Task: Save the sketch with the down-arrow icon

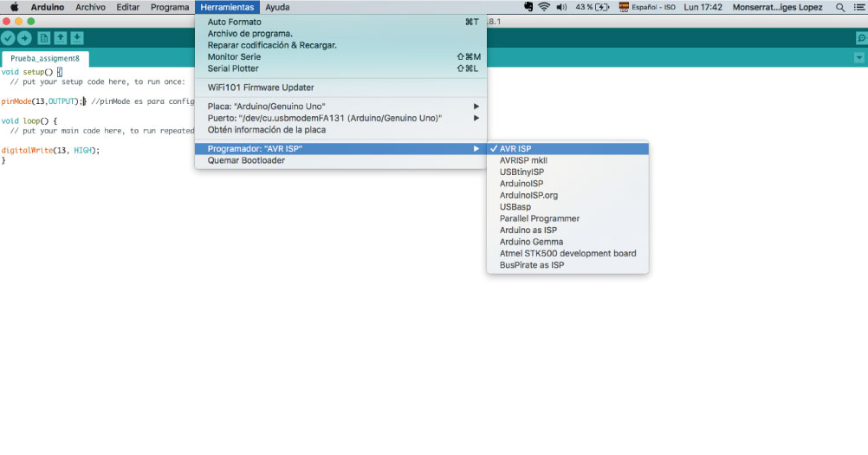Action: pyautogui.click(x=77, y=37)
